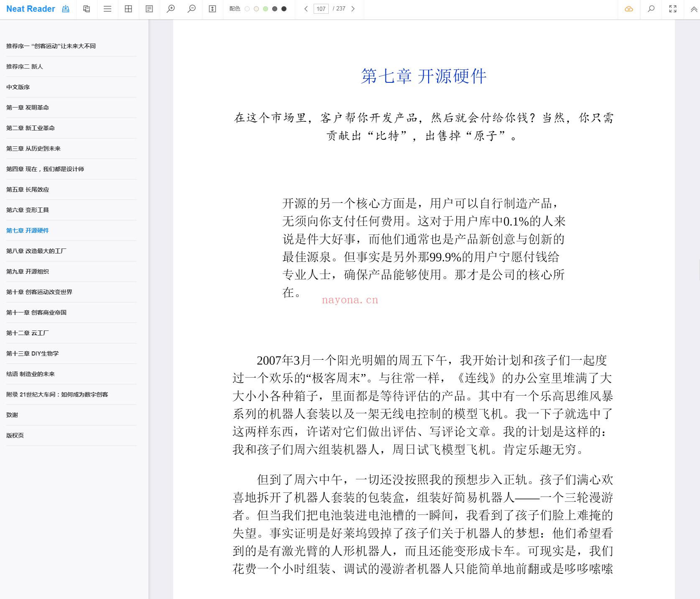Click the chapter heading 第七章 开源硬件 on page
Viewport: 700px width, 599px height.
[x=424, y=76]
